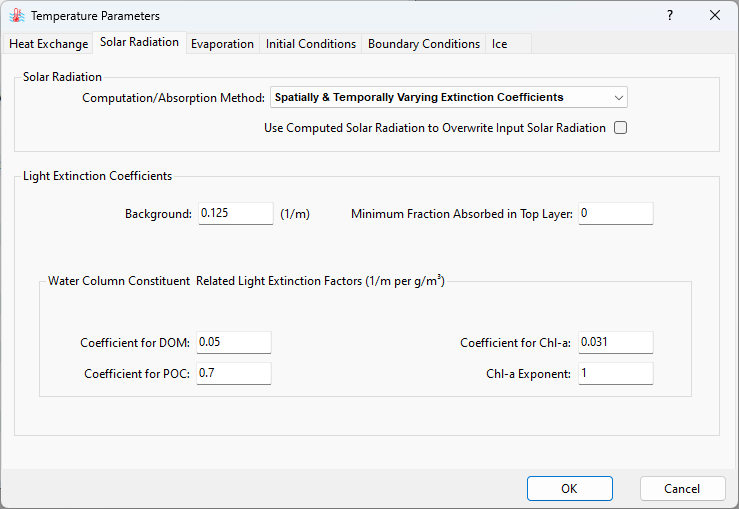Switch to the Boundary Conditions tab

point(424,44)
